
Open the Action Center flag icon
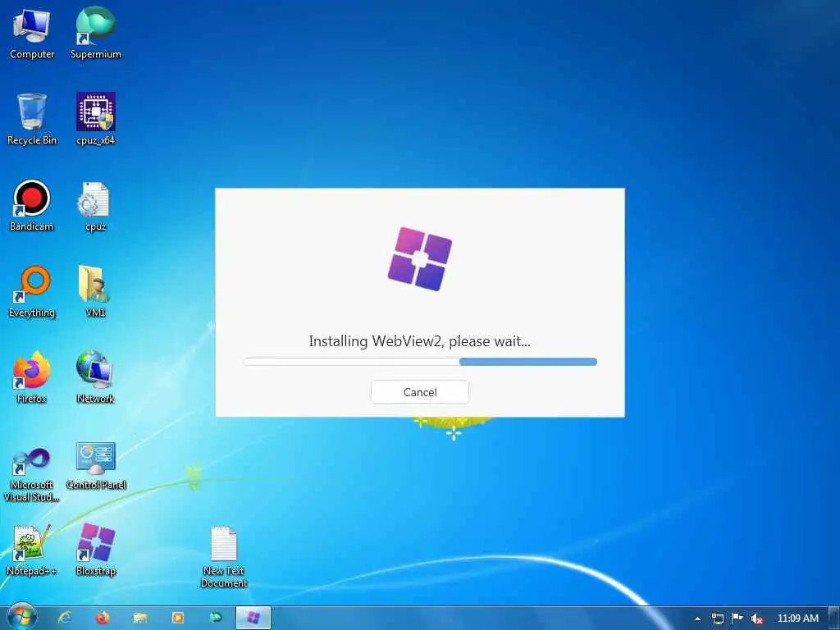click(737, 619)
